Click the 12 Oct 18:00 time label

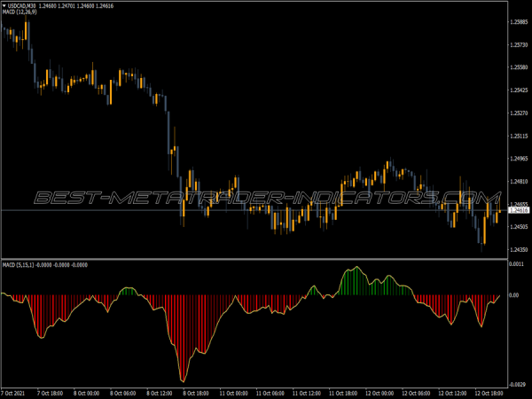coord(489,393)
